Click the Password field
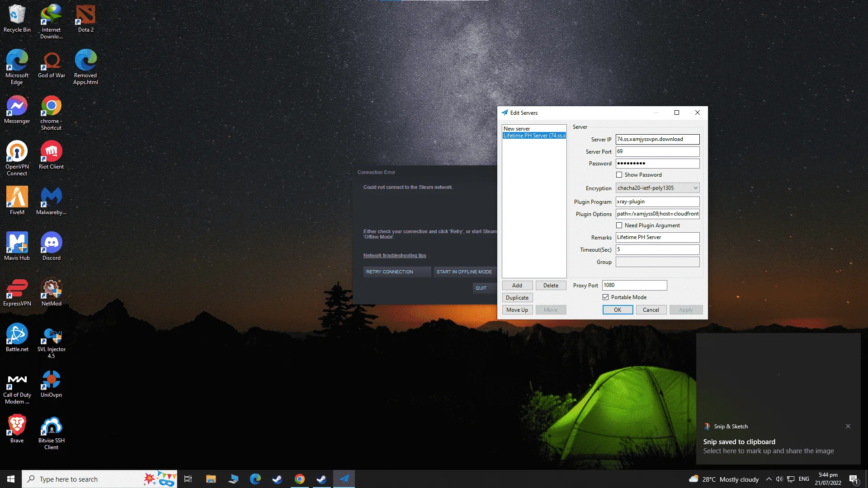 pos(657,164)
